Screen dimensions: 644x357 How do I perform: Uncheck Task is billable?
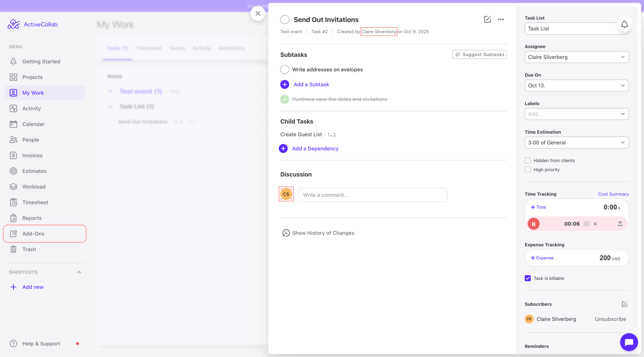[x=528, y=278]
